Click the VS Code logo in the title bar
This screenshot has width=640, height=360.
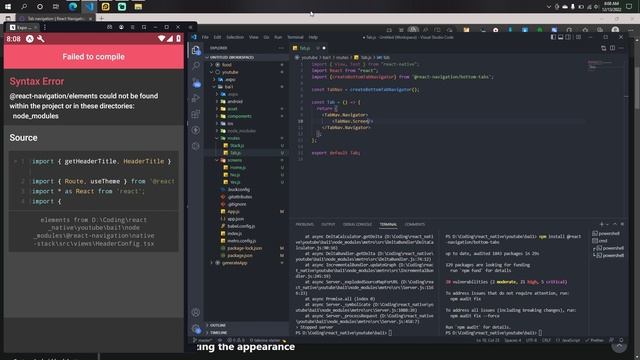coord(195,37)
